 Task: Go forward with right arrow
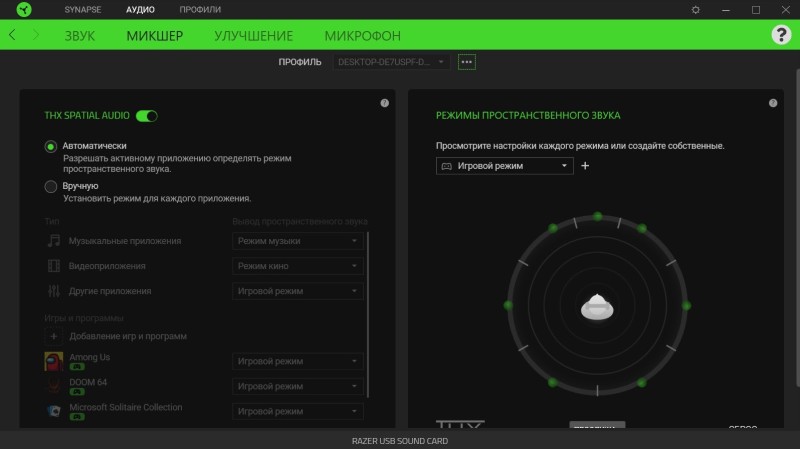[x=36, y=35]
